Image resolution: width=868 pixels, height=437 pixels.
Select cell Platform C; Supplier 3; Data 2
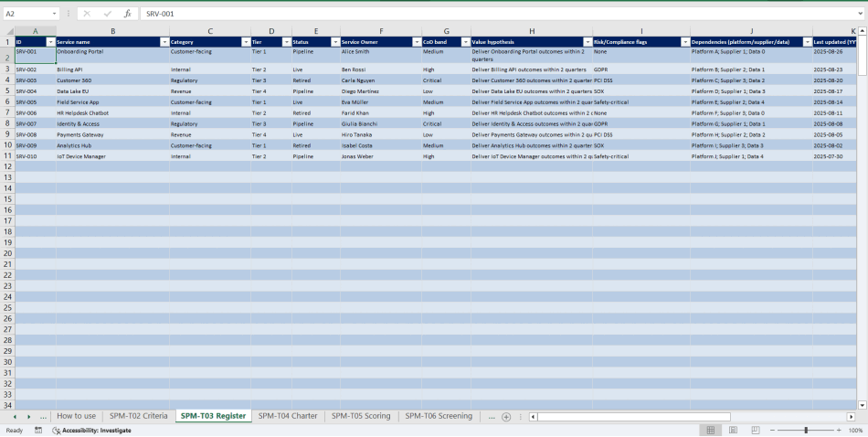[x=752, y=80]
